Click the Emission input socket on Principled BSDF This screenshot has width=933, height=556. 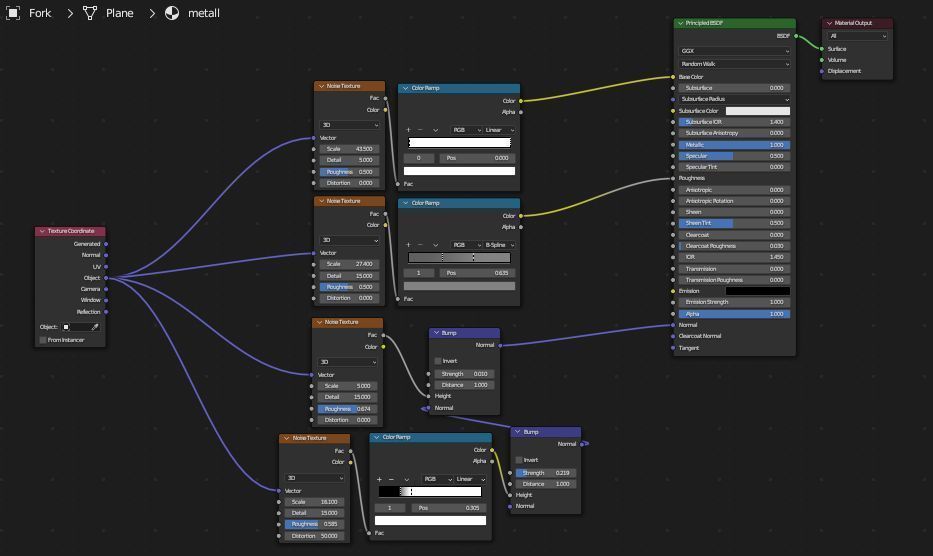673,291
